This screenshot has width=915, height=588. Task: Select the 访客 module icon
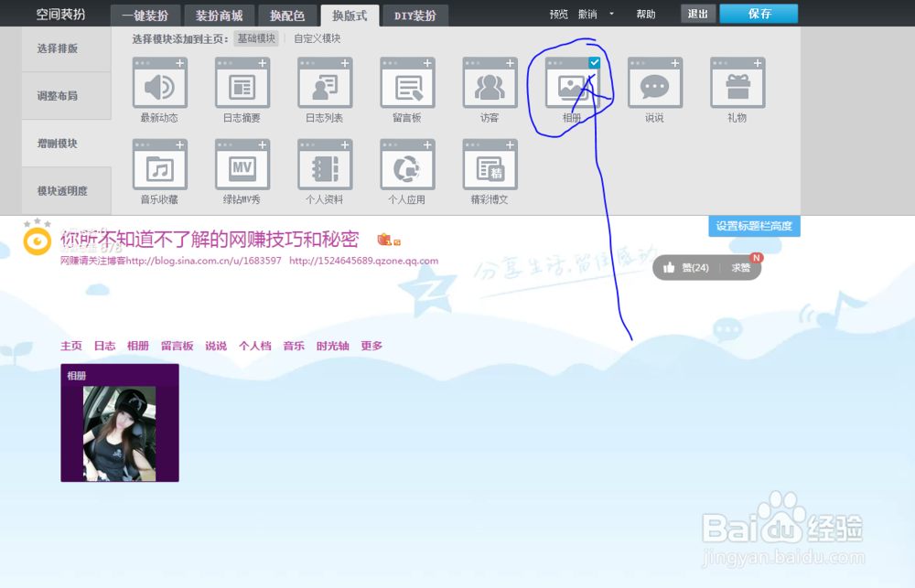[490, 84]
